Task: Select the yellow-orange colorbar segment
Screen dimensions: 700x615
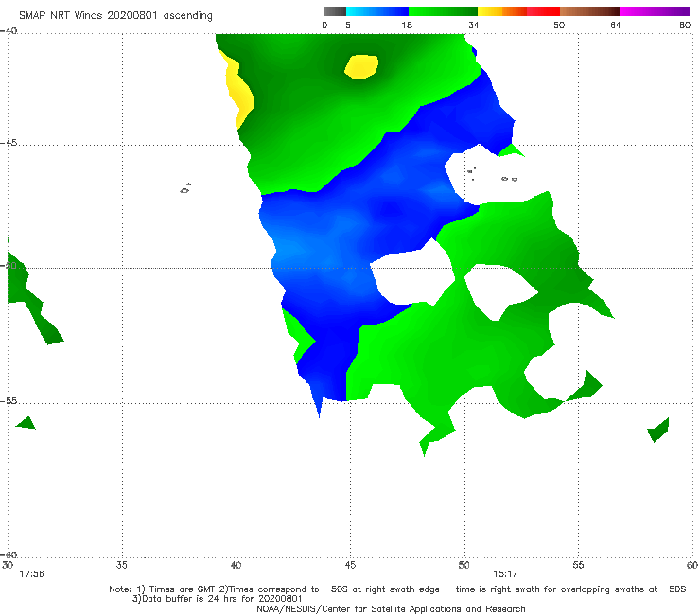Action: coord(501,11)
